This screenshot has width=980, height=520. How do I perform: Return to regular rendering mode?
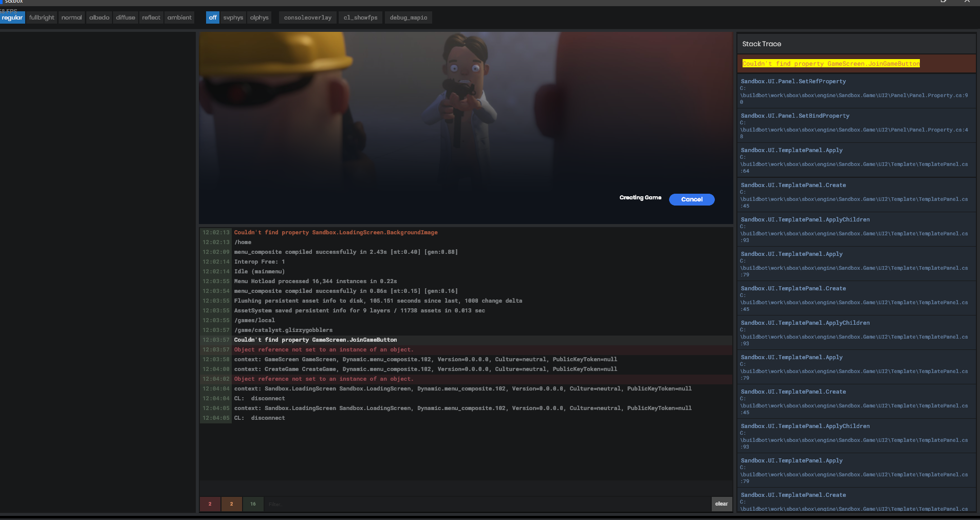pos(12,17)
